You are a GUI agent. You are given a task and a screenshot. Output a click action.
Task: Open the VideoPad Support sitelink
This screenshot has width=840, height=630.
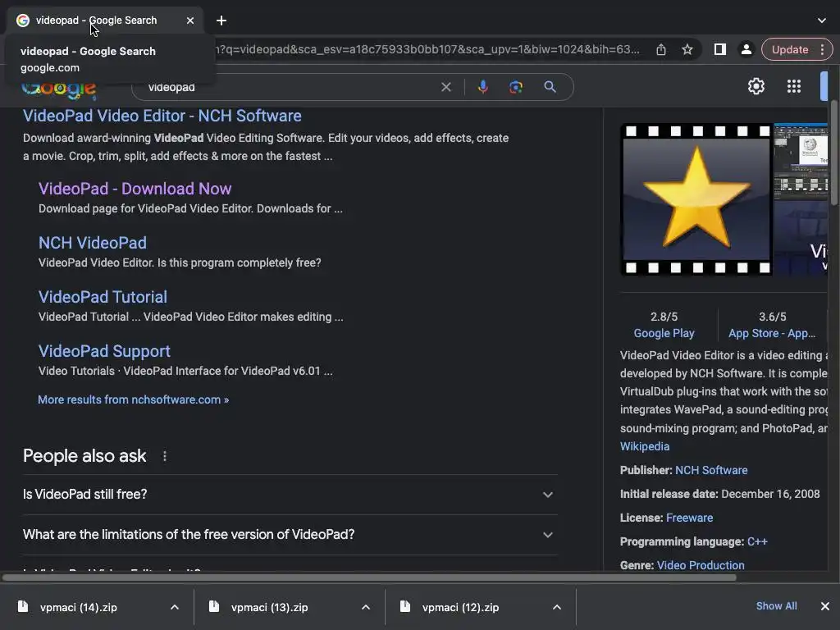[104, 351]
